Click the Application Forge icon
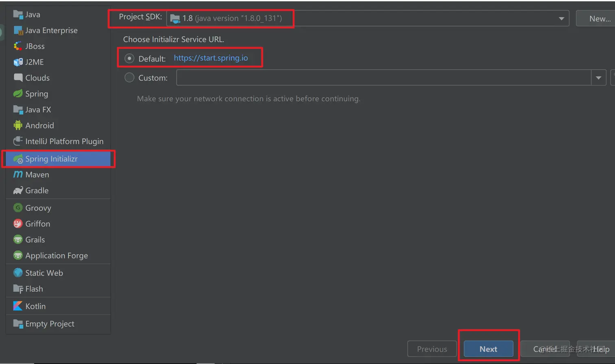The width and height of the screenshot is (615, 364). [x=18, y=255]
